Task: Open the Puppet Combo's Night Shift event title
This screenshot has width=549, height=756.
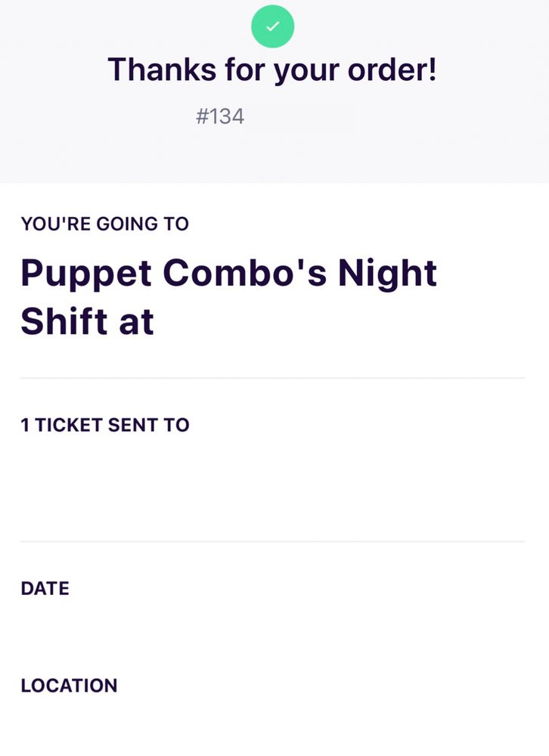Action: click(228, 296)
